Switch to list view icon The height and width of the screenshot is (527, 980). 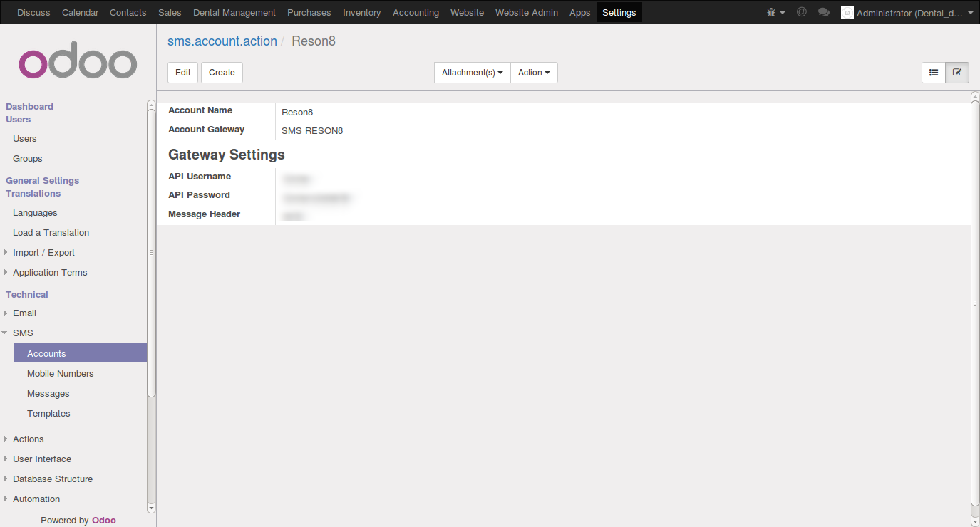click(x=934, y=73)
